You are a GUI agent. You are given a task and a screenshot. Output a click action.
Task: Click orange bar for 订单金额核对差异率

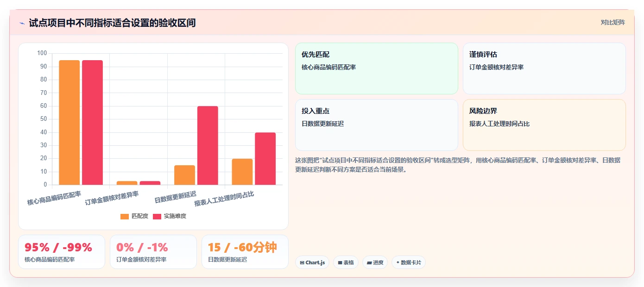127,183
